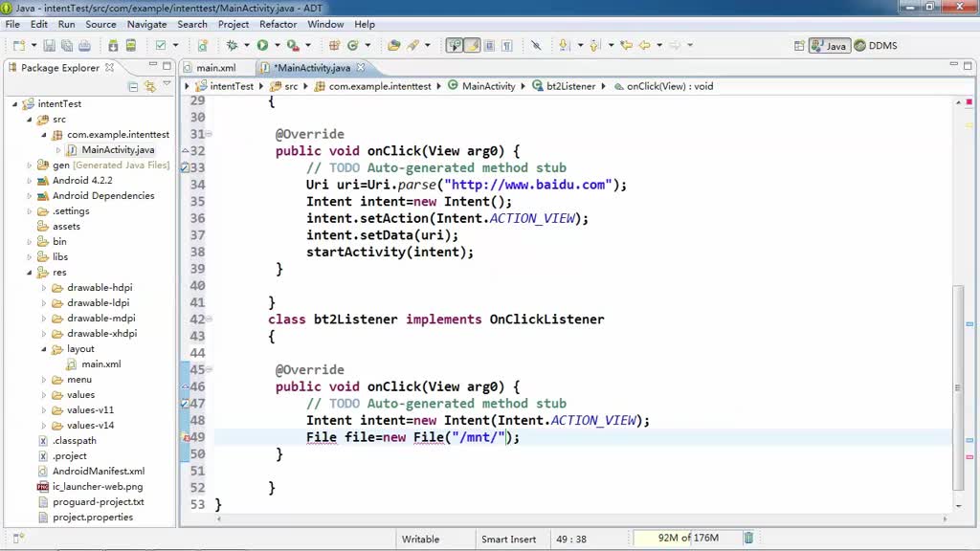Collapse the layout folder
The image size is (980, 551).
[44, 349]
